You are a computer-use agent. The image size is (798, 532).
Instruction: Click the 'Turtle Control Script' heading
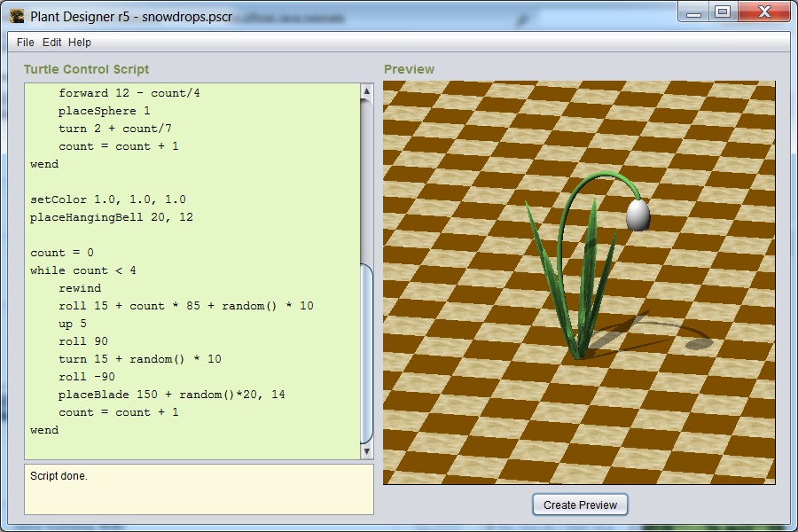tap(86, 69)
